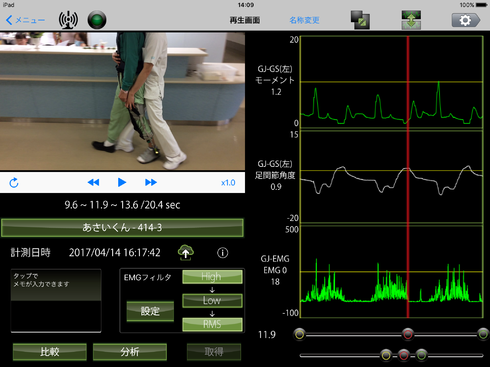
Task: Click the 分析 analysis button
Action: click(x=130, y=352)
